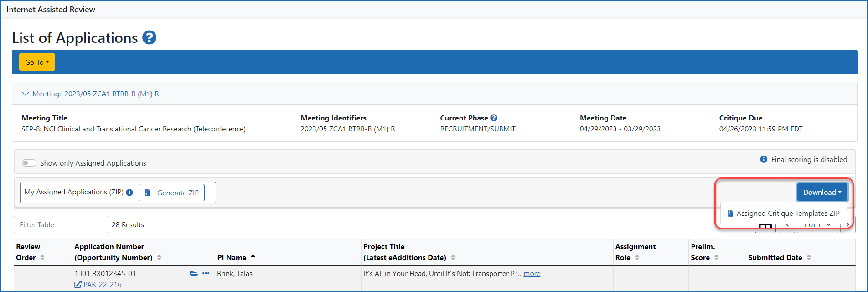
Task: Collapse the Meeting details section chevron
Action: (x=26, y=94)
